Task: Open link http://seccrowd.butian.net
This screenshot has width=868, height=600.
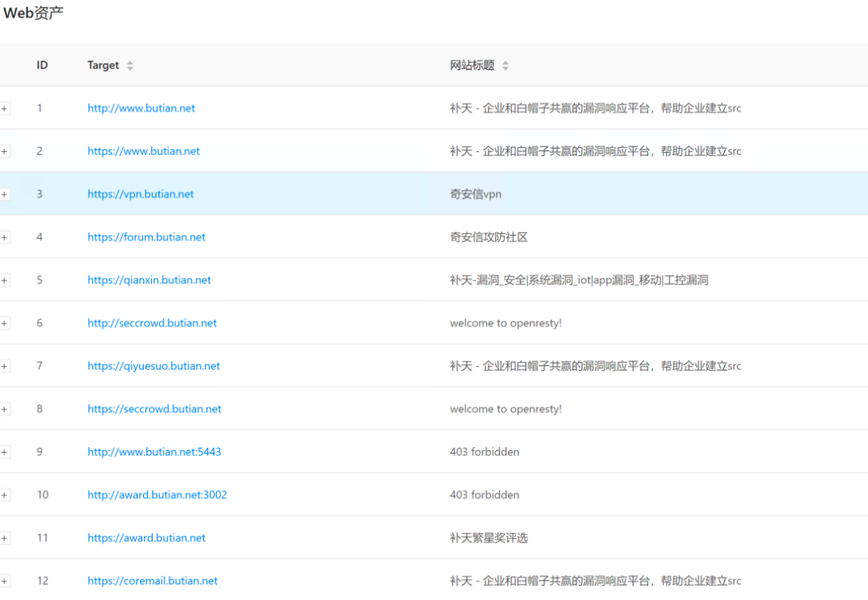Action: 152,323
